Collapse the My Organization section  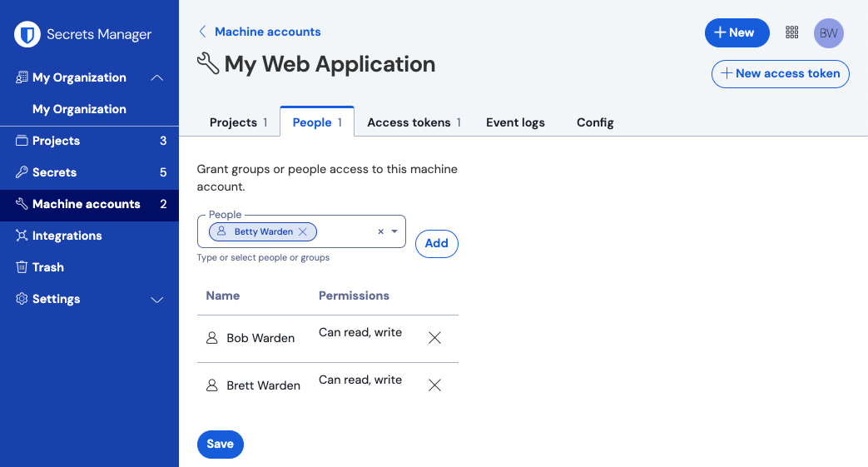(156, 77)
